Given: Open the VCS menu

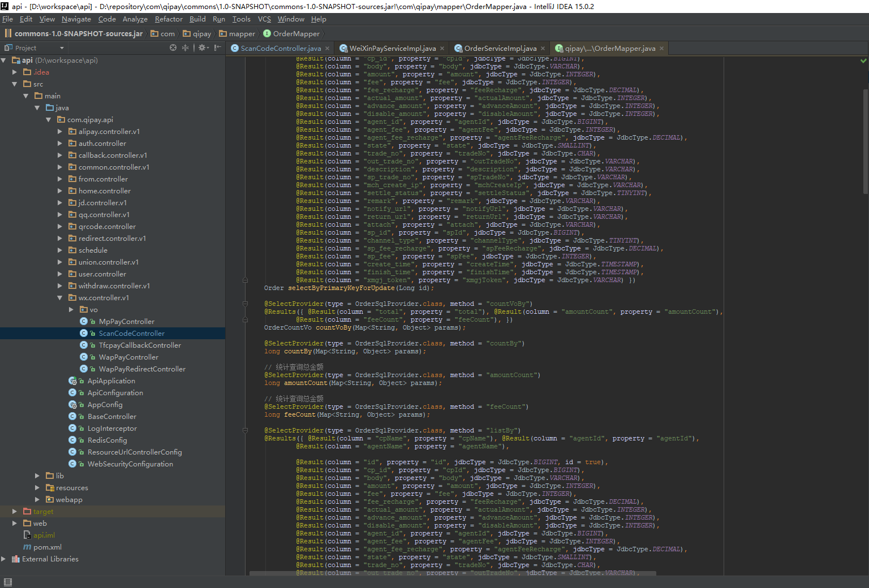Looking at the screenshot, I should pos(264,19).
